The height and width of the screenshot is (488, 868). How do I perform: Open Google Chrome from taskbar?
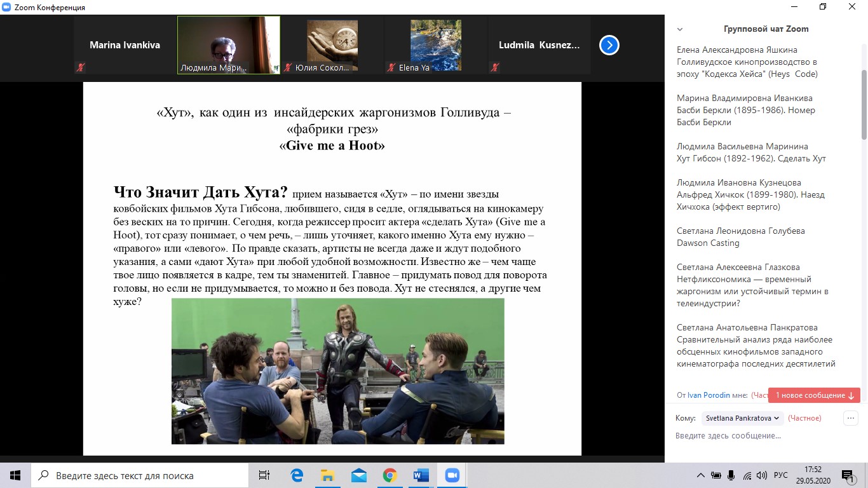[x=390, y=475]
